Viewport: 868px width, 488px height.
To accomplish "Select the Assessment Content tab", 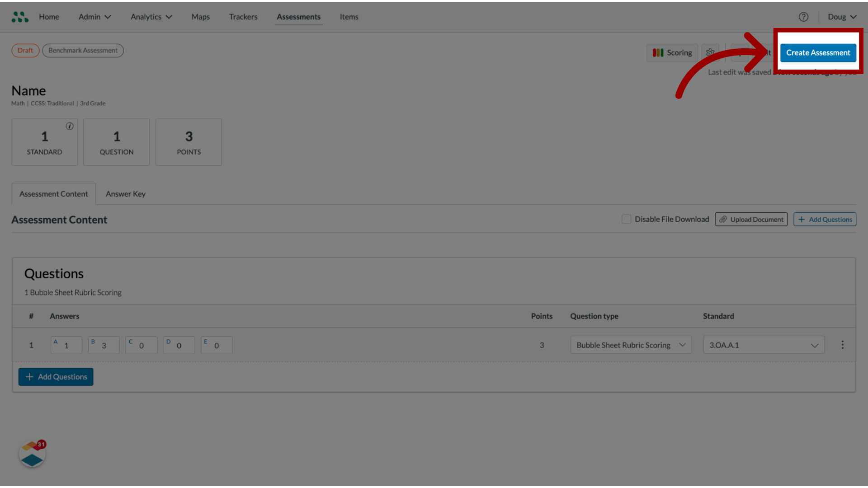I will click(53, 194).
